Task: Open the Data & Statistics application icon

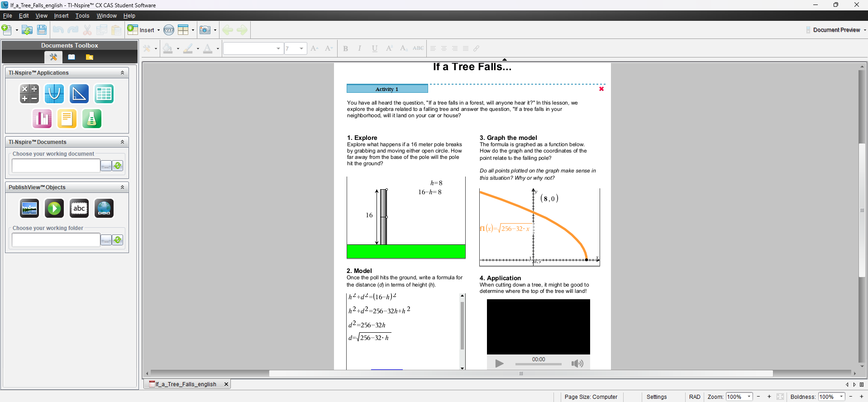Action: coord(42,119)
